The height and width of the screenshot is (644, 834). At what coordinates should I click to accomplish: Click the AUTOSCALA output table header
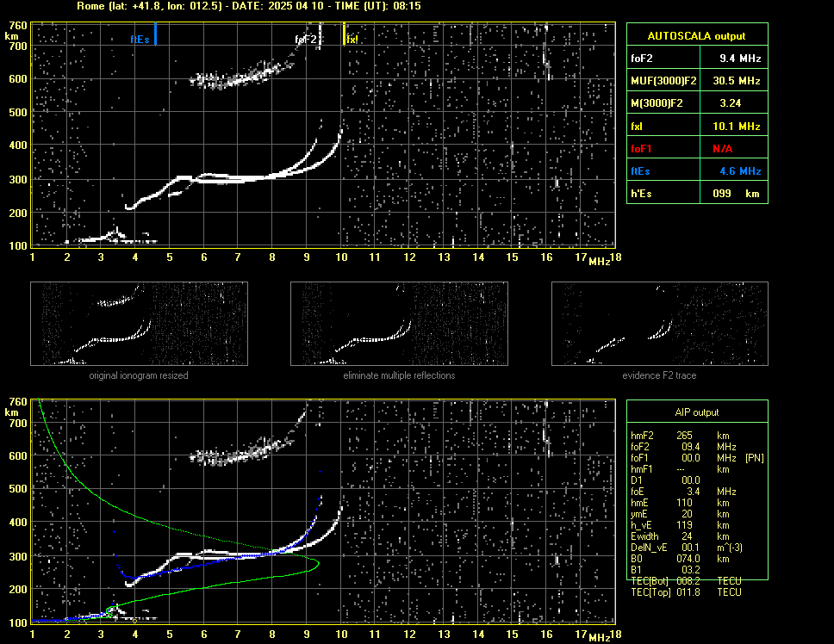click(697, 34)
